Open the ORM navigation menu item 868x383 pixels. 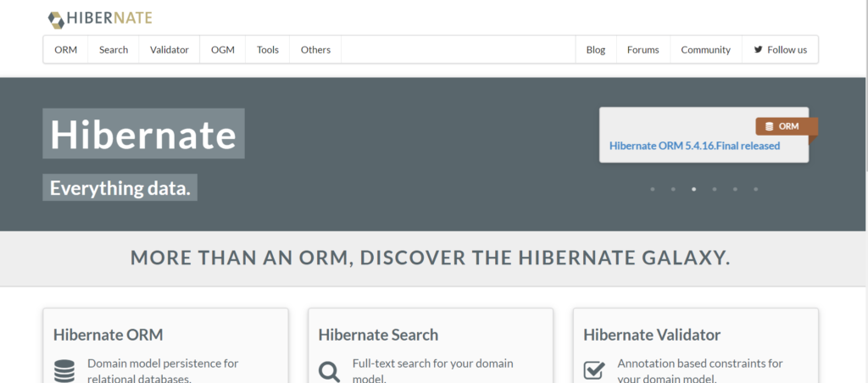pyautogui.click(x=66, y=50)
